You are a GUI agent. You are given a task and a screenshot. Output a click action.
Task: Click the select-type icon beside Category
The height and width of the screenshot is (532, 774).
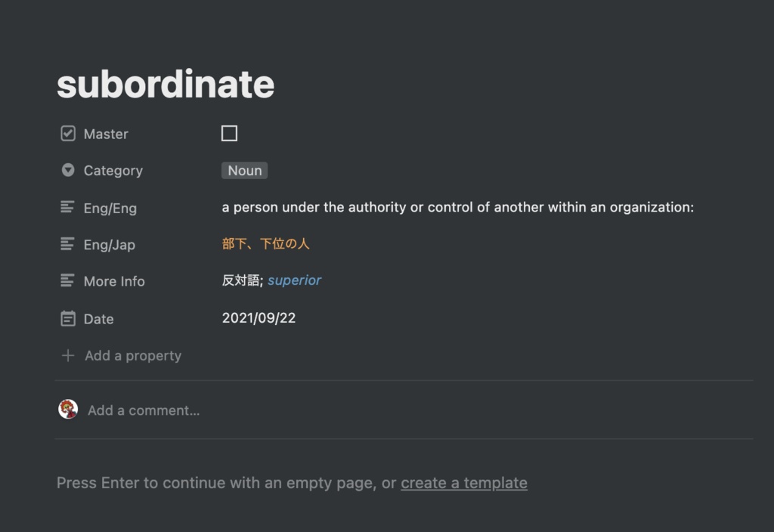(x=68, y=170)
